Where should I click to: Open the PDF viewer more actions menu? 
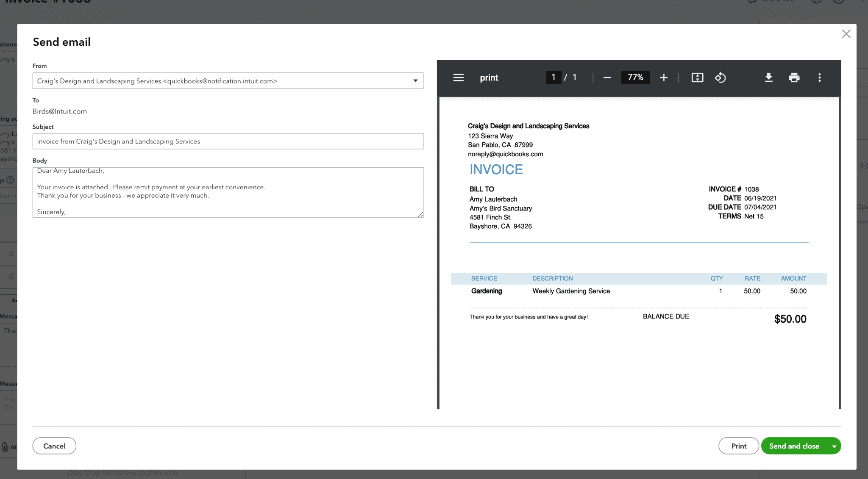click(819, 78)
